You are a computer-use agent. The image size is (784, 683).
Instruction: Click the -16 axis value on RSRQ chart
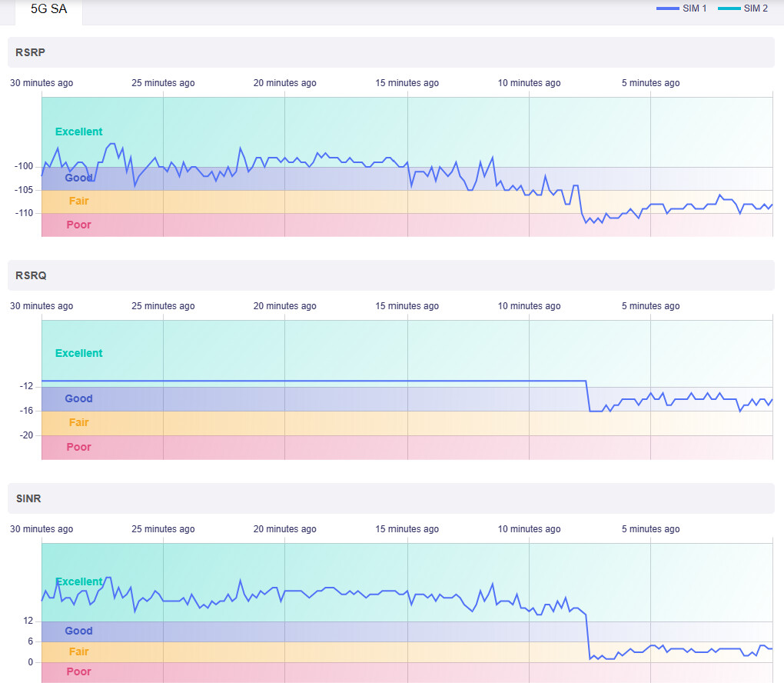pyautogui.click(x=28, y=411)
